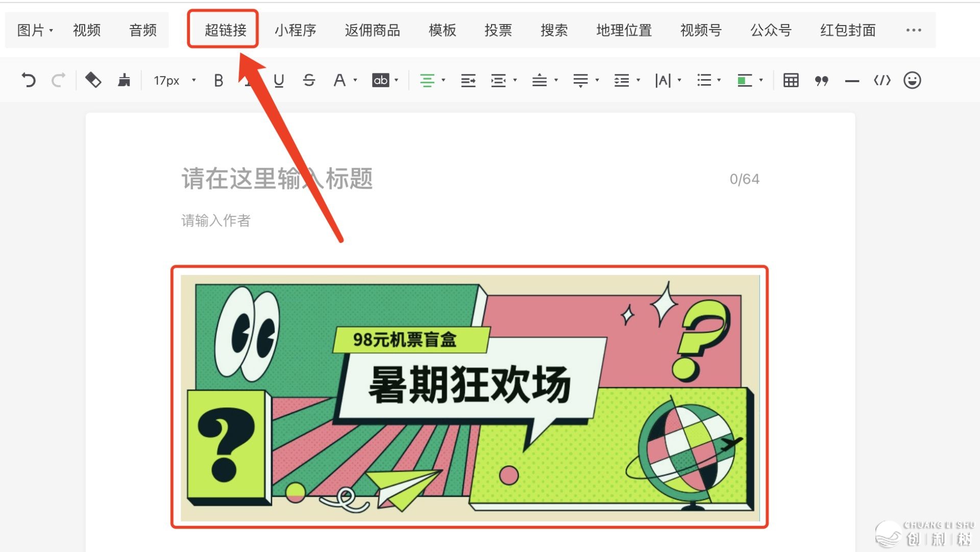Click the 投票 vote button
The image size is (980, 552).
[498, 30]
